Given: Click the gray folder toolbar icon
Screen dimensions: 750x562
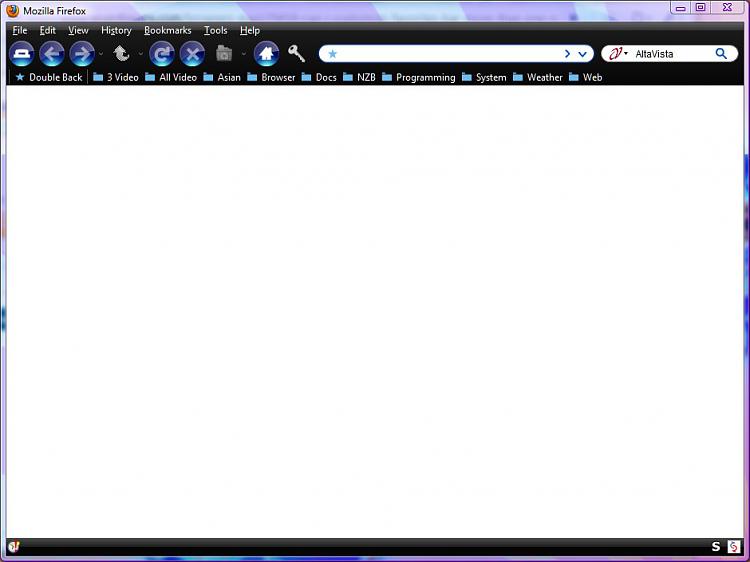Looking at the screenshot, I should click(224, 54).
